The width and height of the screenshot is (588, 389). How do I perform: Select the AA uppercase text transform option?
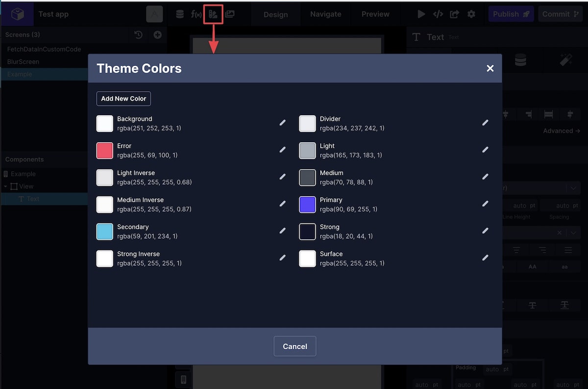(532, 267)
